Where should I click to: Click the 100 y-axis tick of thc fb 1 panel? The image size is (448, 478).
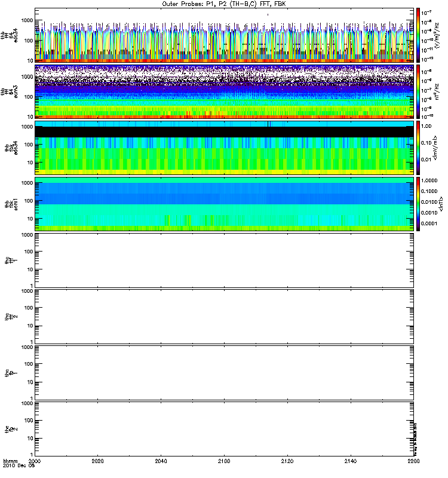pos(29,364)
